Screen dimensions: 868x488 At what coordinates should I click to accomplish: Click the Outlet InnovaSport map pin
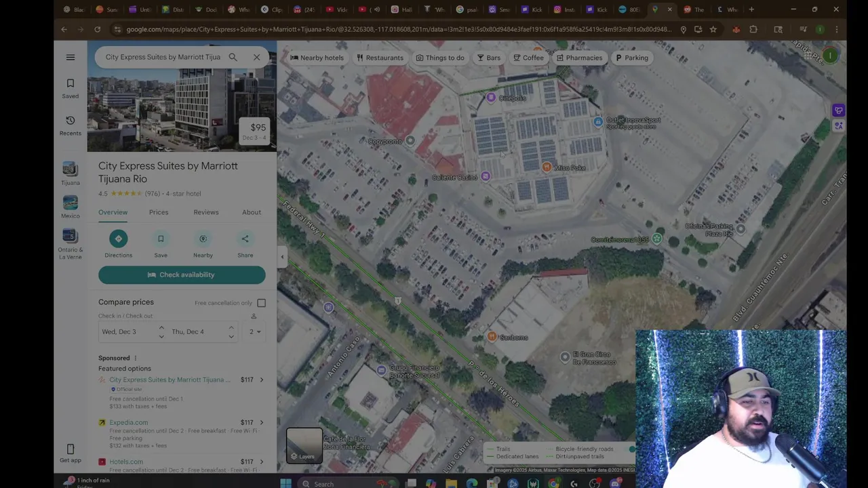[597, 122]
